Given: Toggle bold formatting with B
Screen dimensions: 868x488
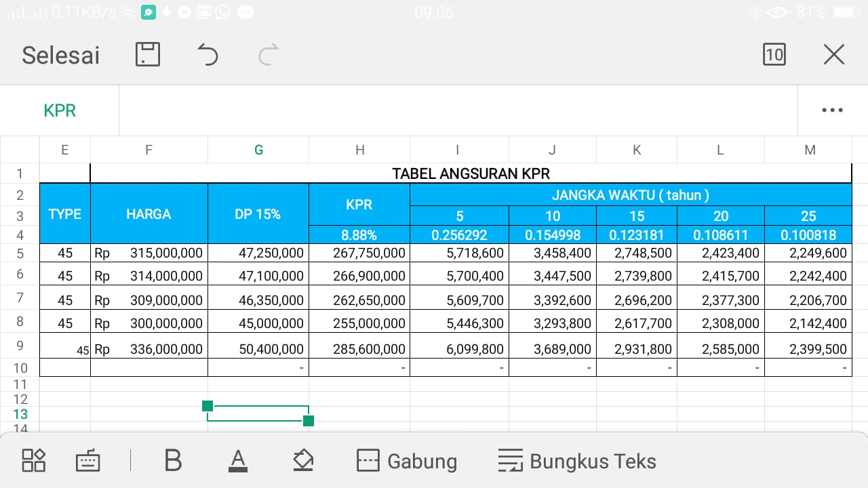Looking at the screenshot, I should pos(173,461).
